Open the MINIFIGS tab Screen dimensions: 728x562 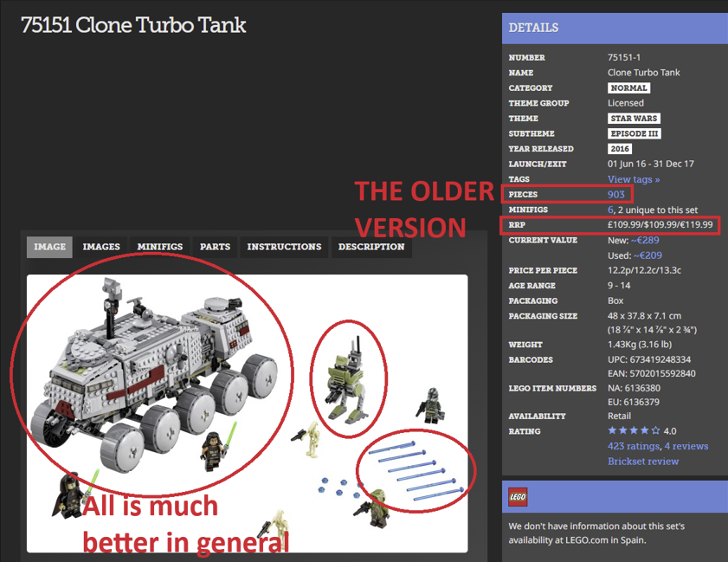[x=160, y=247]
